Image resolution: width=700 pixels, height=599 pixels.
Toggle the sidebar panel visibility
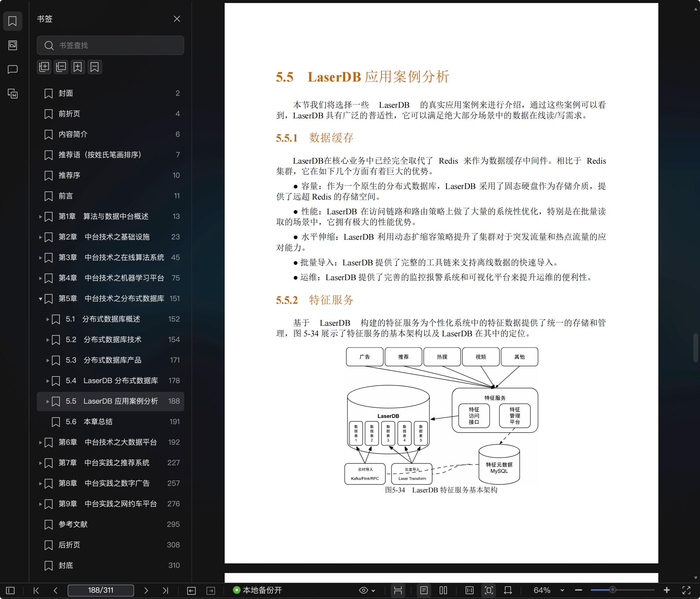(11, 590)
